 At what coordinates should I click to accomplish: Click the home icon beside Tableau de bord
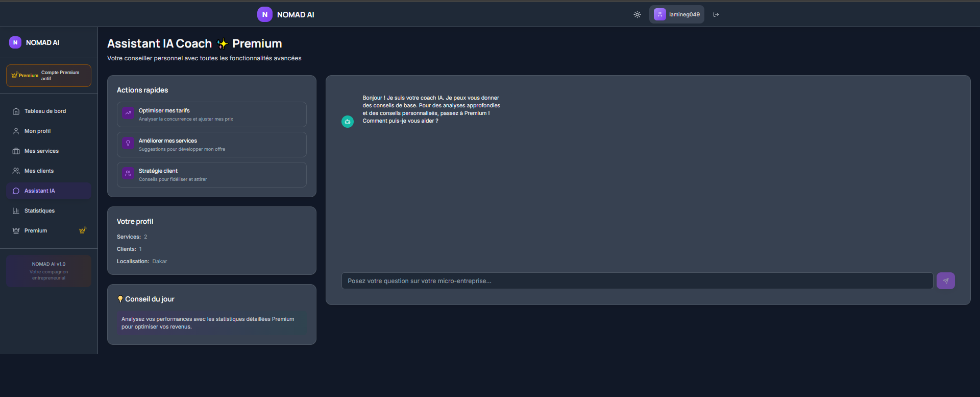click(16, 111)
